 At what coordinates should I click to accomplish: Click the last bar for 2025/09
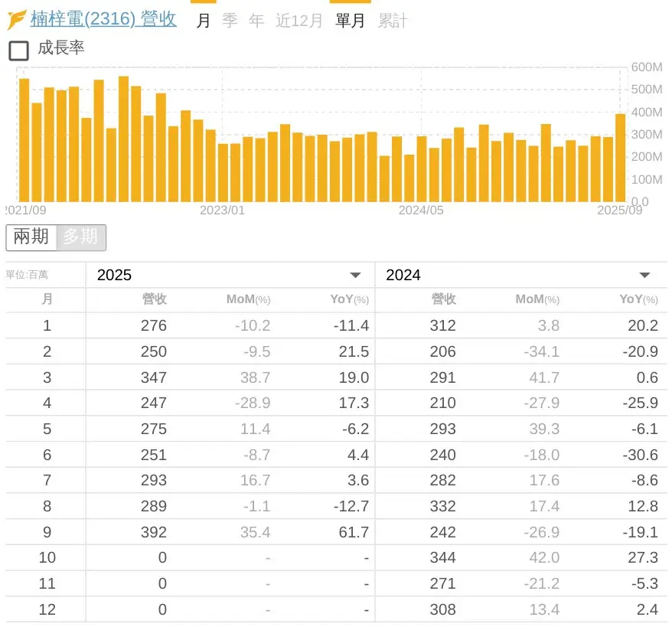(620, 158)
